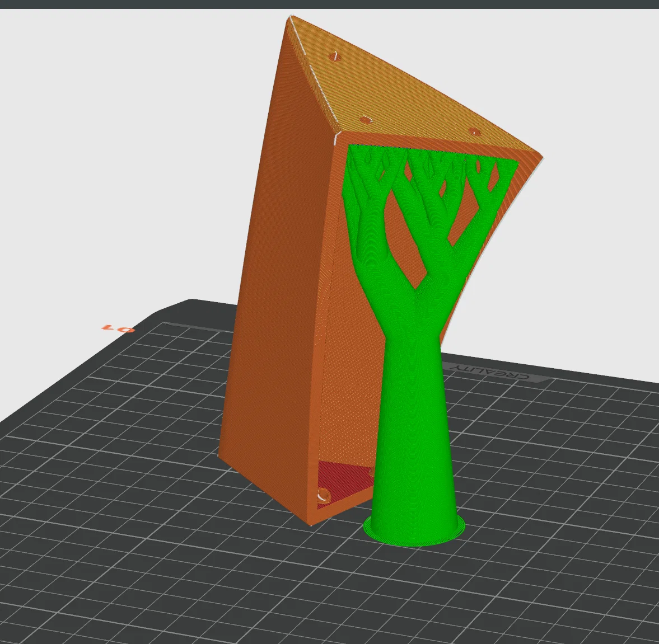Screen dimensions: 659x644
Task: Select the plate number 01 label
Action: [x=118, y=328]
